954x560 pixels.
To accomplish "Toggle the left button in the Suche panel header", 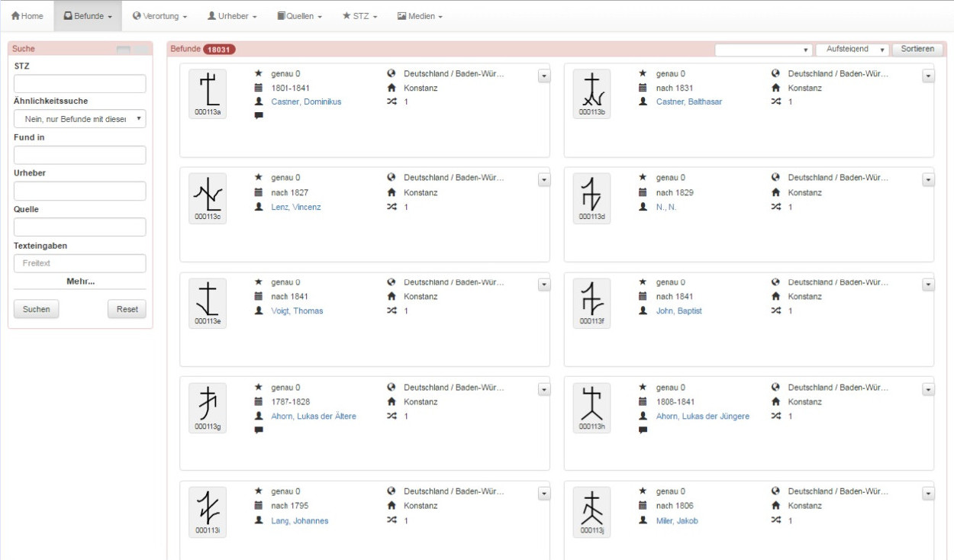I will pos(124,50).
